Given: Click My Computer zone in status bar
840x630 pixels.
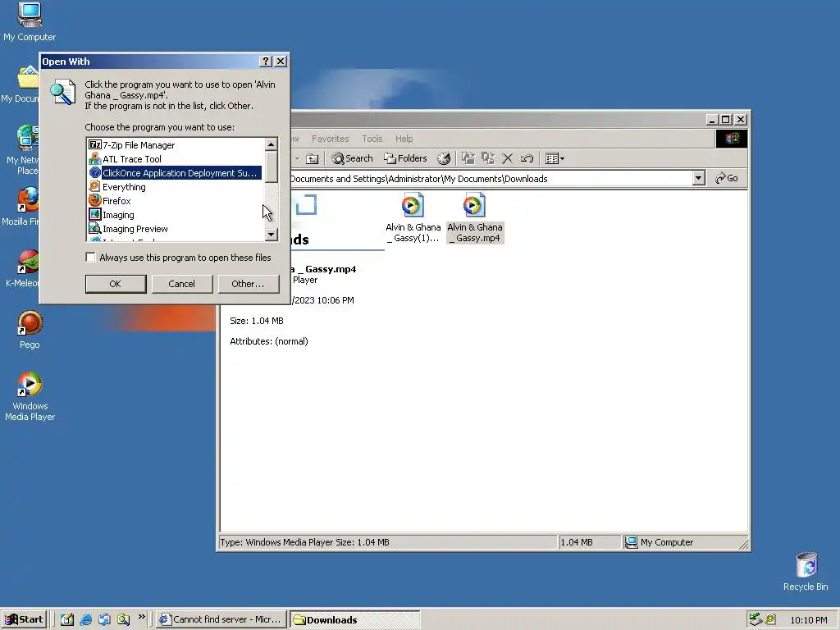Looking at the screenshot, I should [x=683, y=542].
